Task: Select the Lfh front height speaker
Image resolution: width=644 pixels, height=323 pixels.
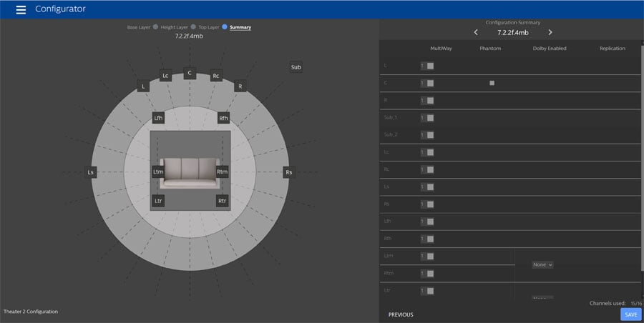Action: pyautogui.click(x=158, y=118)
